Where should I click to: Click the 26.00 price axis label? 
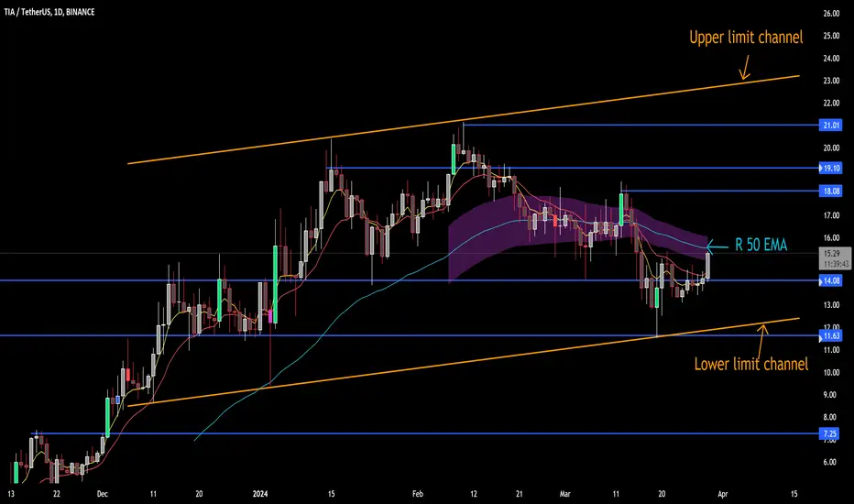[x=831, y=14]
